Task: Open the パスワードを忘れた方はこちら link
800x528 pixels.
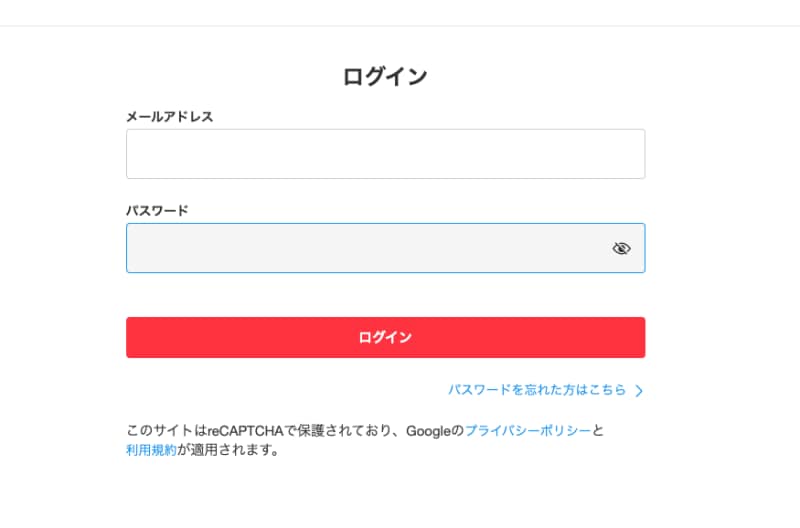Action: pos(537,390)
